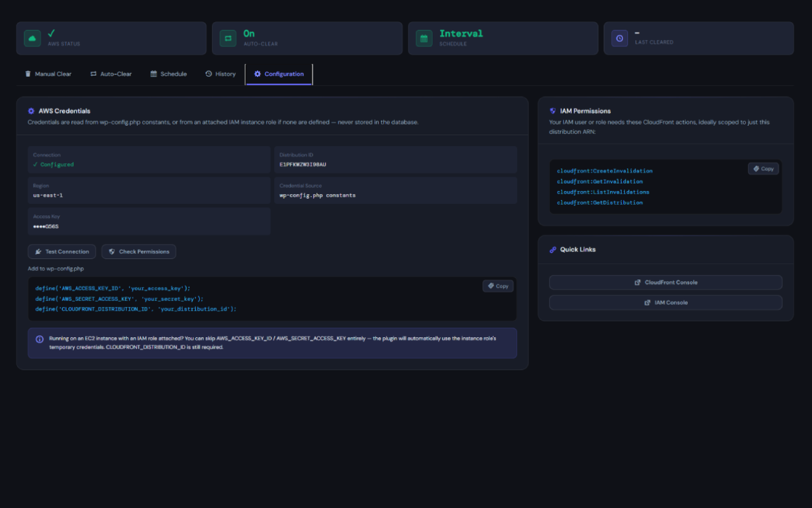Click the AWS_ACCESS_KEY_ID define line
The image size is (812, 508).
(x=113, y=288)
